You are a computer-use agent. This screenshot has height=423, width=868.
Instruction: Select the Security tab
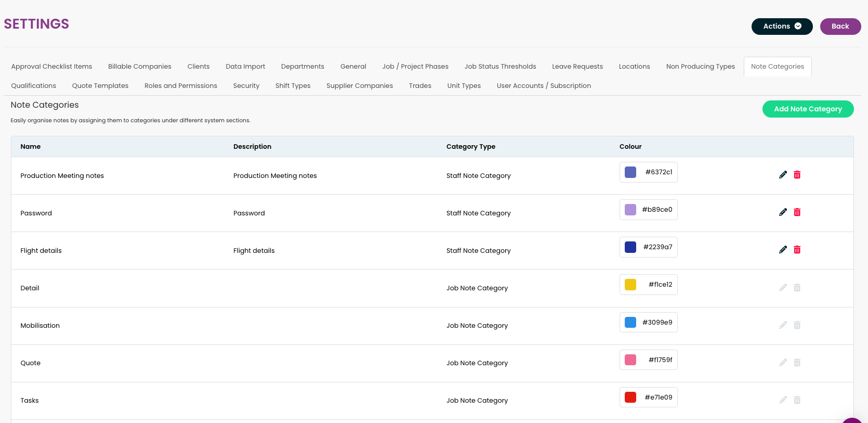246,86
